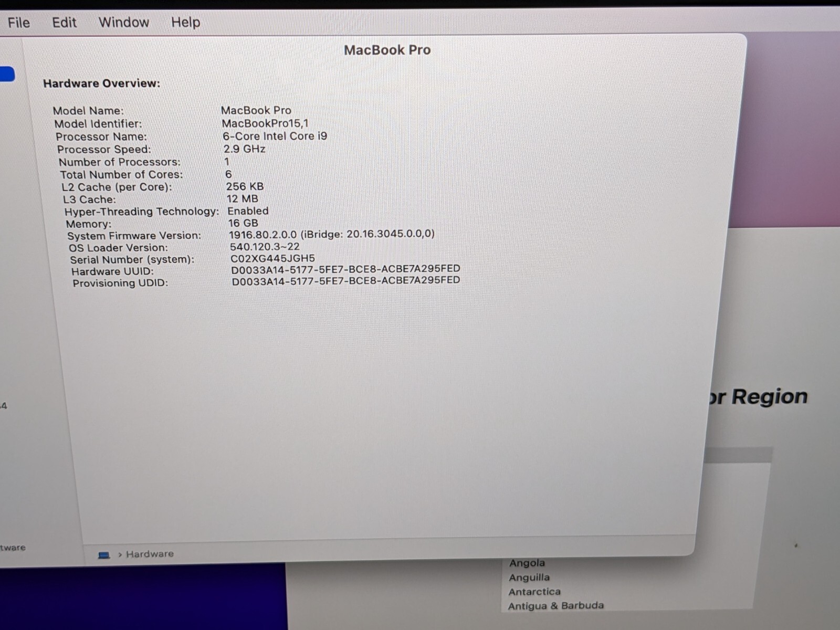
Task: Open the Help menu
Action: (x=186, y=23)
